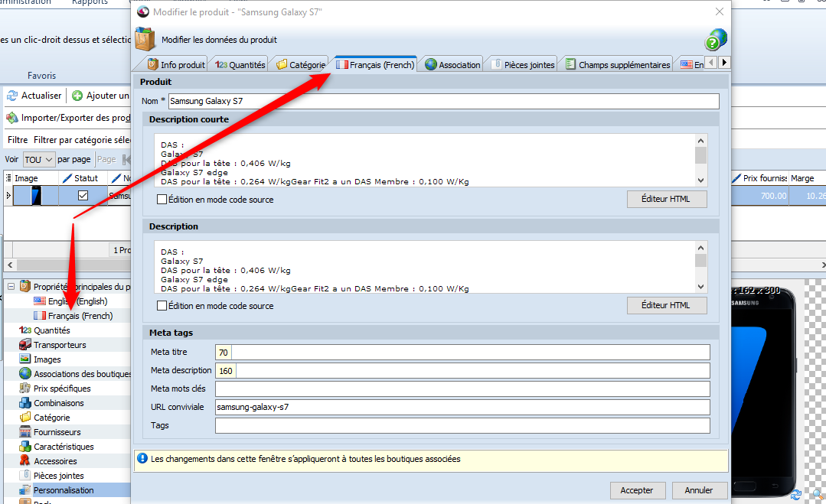
Task: Click the Annuler button
Action: pyautogui.click(x=699, y=490)
